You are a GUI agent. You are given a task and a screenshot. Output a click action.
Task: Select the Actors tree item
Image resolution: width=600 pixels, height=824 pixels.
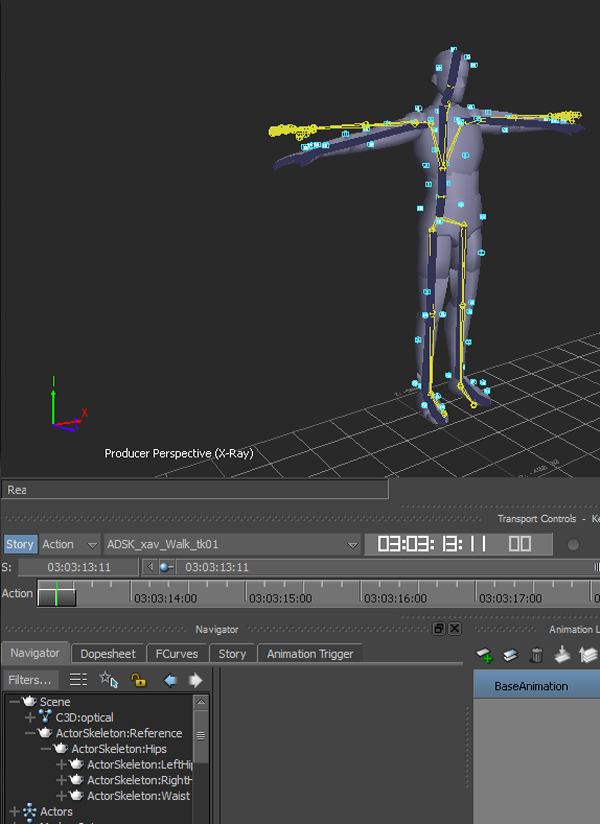[56, 811]
